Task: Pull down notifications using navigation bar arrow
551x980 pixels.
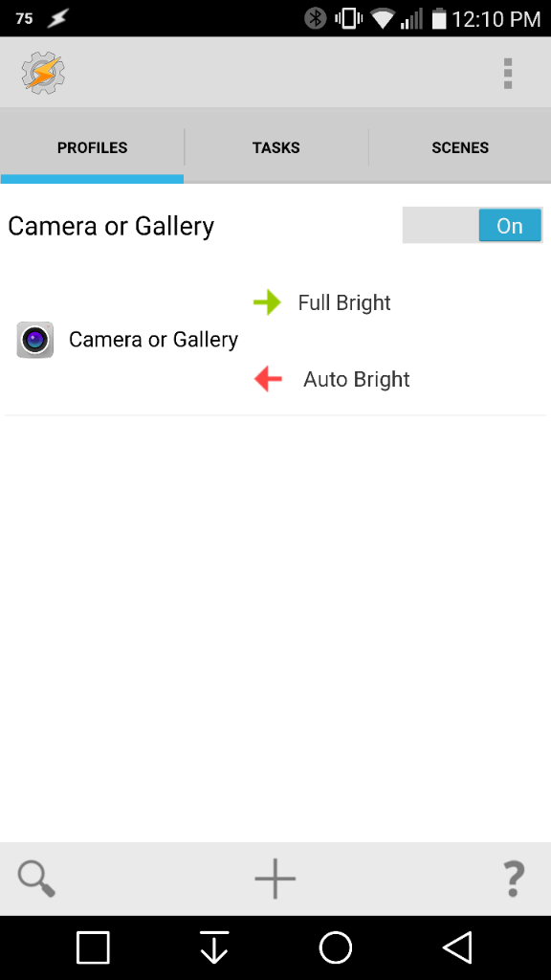Action: [x=214, y=947]
